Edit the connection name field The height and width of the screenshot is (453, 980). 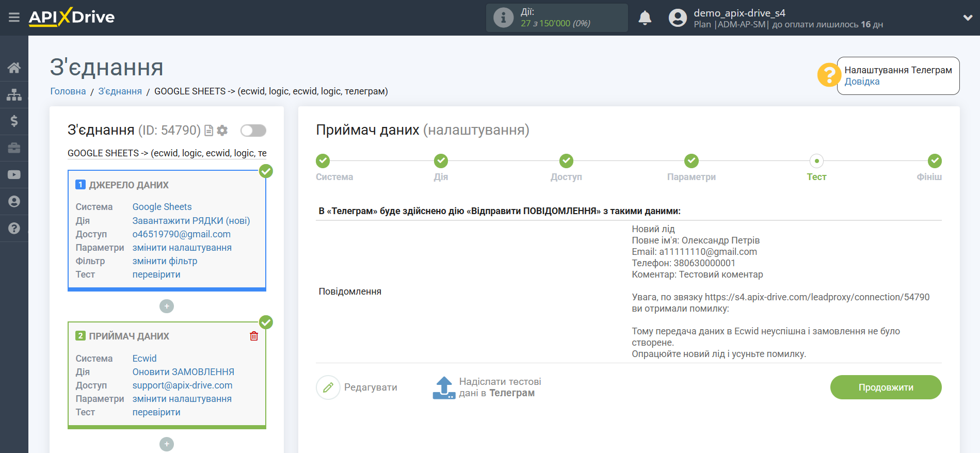pos(167,153)
